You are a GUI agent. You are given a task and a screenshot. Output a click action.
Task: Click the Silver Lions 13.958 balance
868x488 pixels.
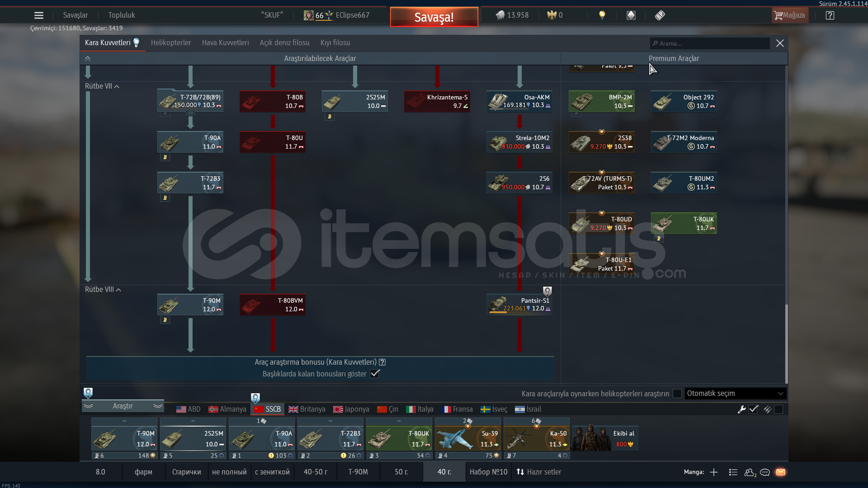tap(512, 15)
